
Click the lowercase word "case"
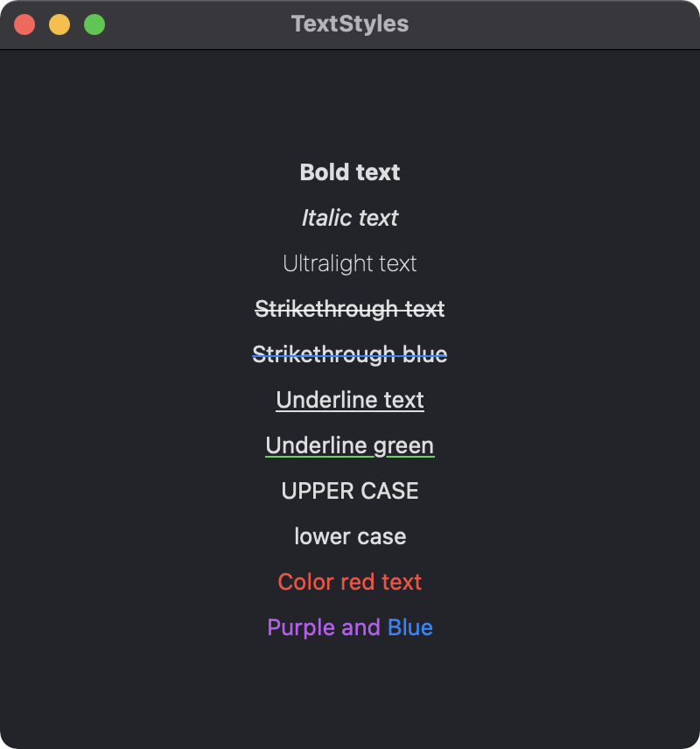tap(381, 536)
